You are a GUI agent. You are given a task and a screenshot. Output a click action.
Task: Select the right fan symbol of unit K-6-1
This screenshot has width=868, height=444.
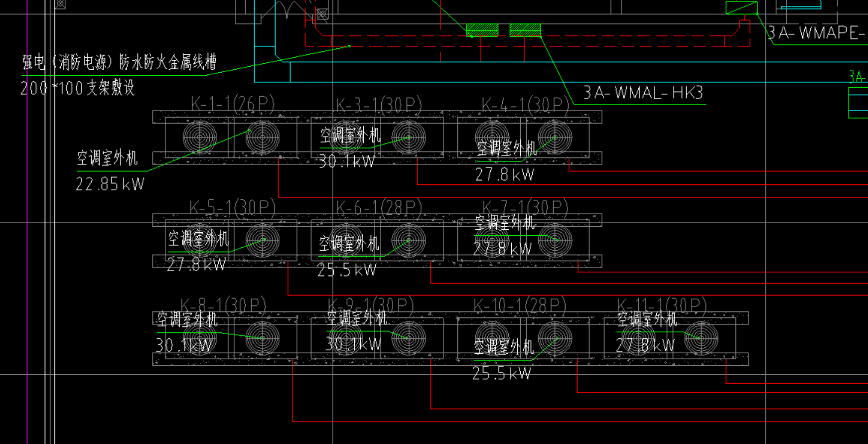coord(409,240)
